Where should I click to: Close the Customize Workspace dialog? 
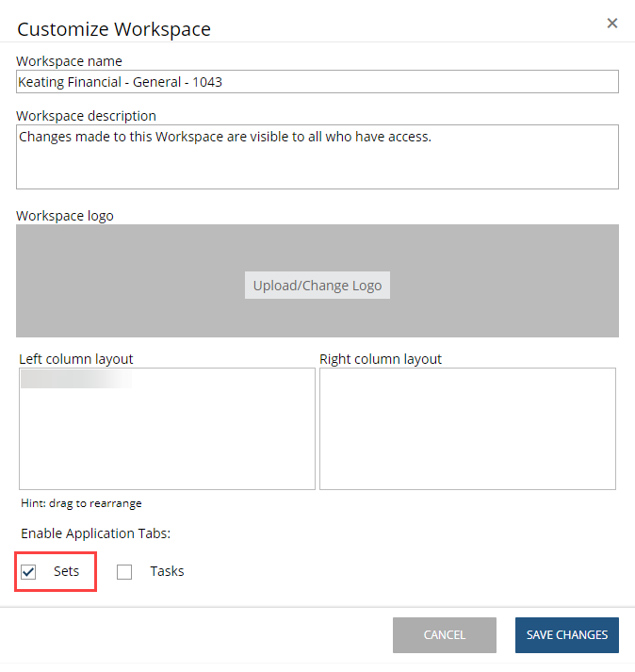pos(612,24)
